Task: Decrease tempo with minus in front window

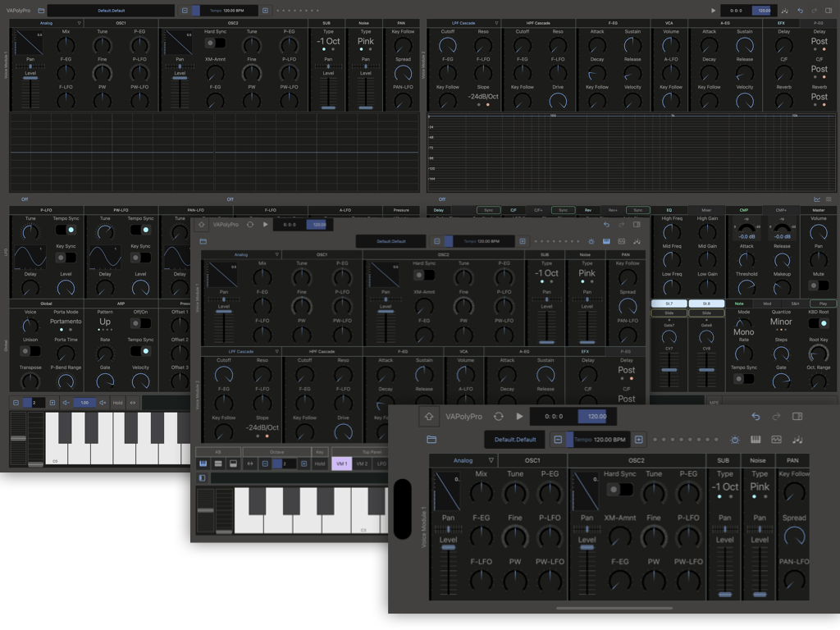Action: (x=558, y=440)
